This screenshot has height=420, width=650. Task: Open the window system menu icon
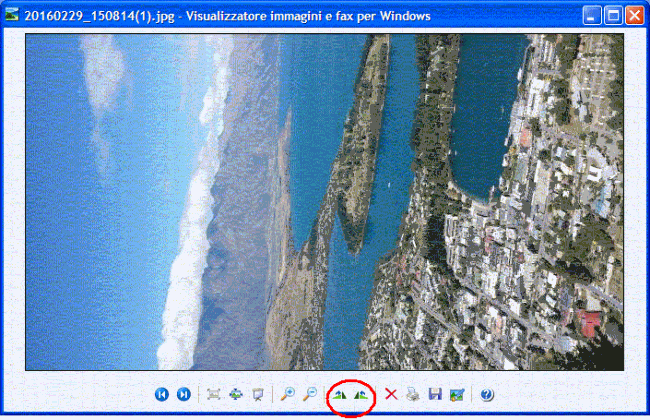(x=13, y=15)
